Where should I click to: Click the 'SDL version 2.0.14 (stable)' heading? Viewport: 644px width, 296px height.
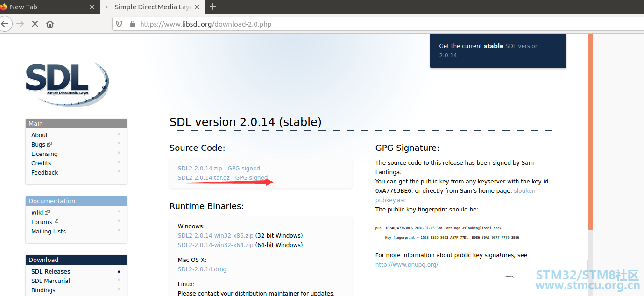(x=246, y=122)
